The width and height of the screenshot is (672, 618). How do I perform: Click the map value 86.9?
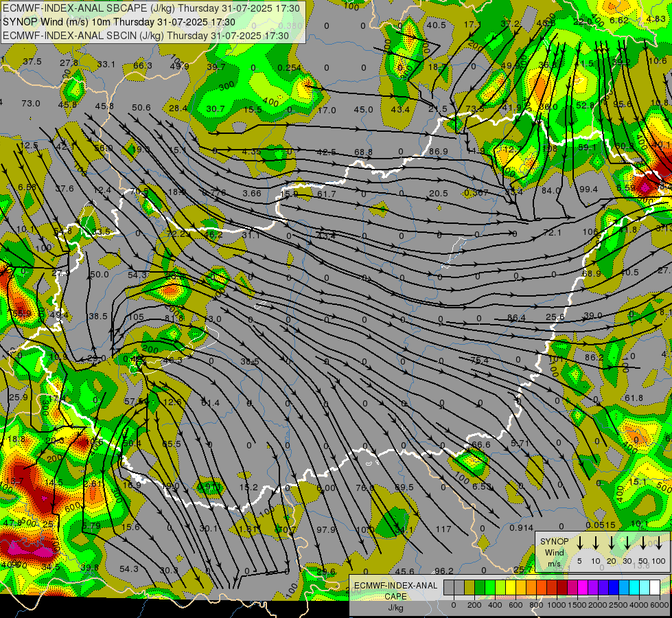tap(439, 151)
